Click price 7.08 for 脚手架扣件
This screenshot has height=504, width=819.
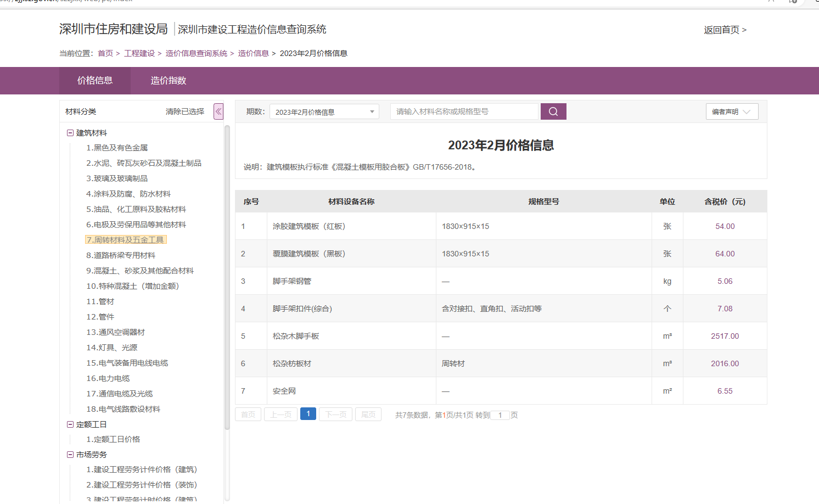[x=725, y=309]
